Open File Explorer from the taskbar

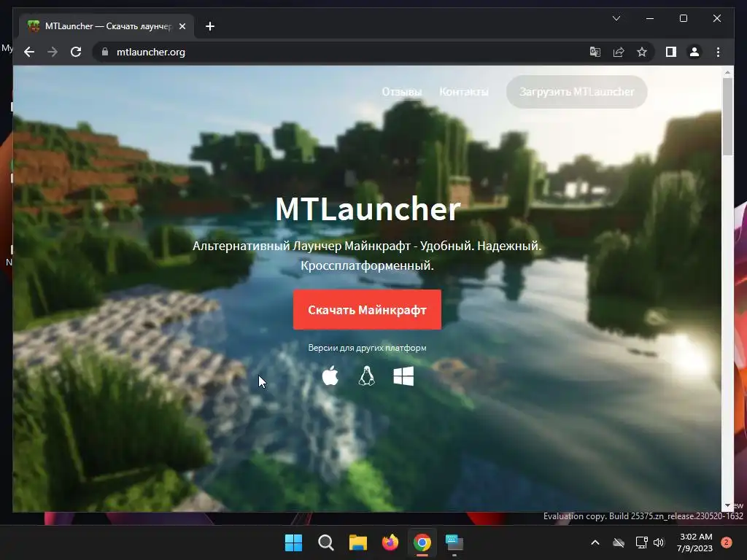pos(357,542)
